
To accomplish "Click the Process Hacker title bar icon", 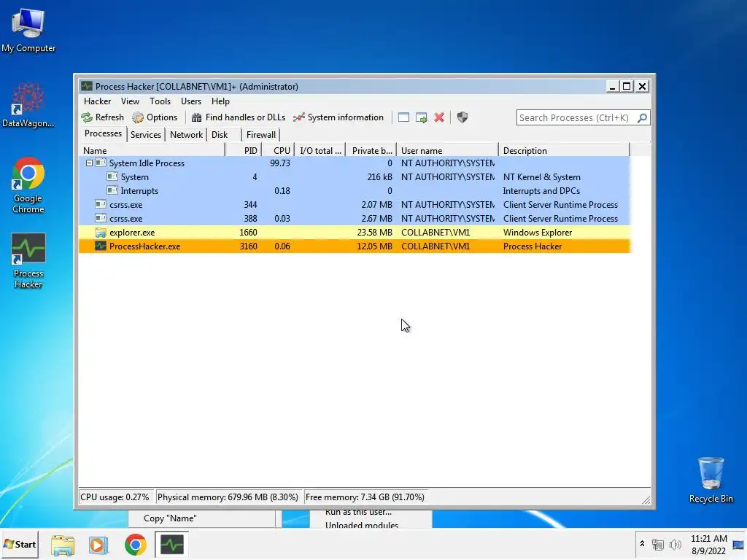I will point(87,86).
